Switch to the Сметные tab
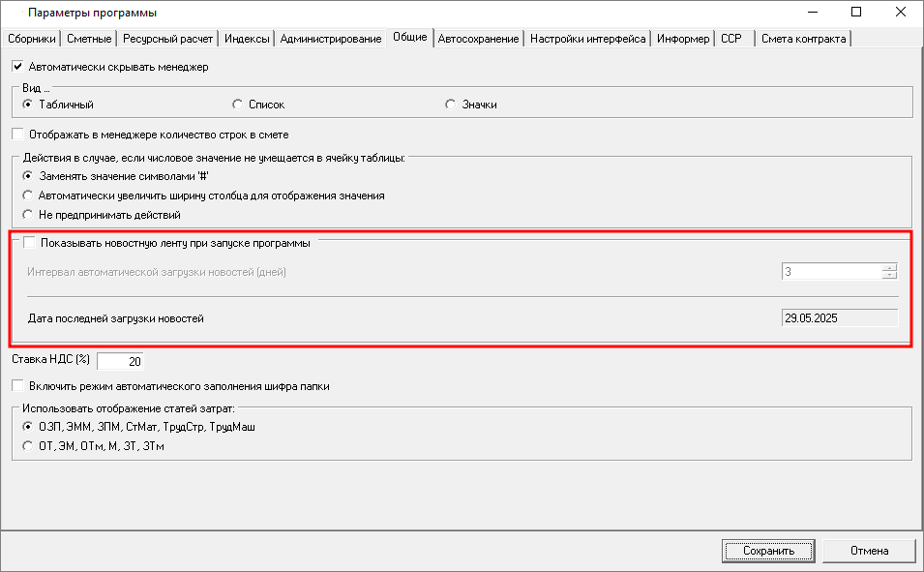 click(x=90, y=39)
